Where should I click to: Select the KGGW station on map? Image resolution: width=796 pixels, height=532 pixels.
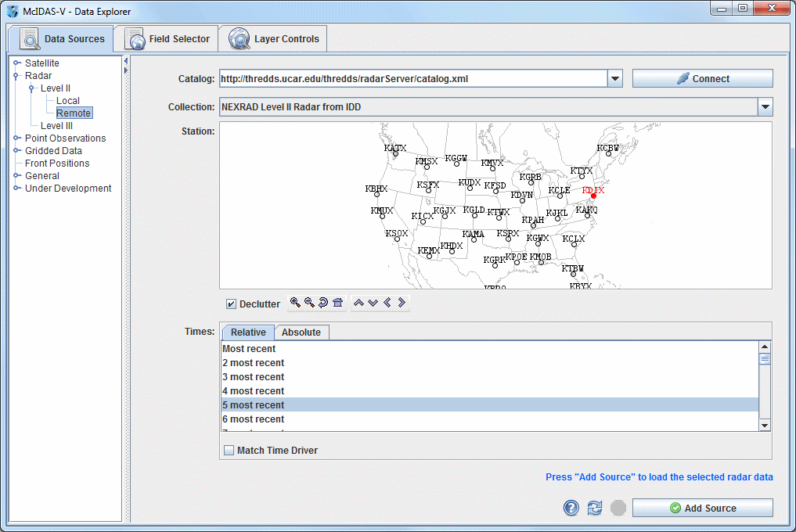456,164
